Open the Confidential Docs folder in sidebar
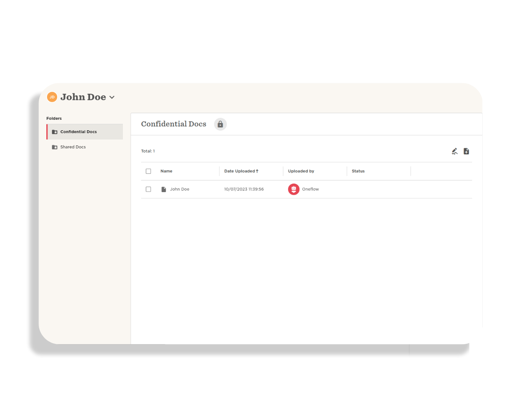525x420 pixels. click(85, 132)
